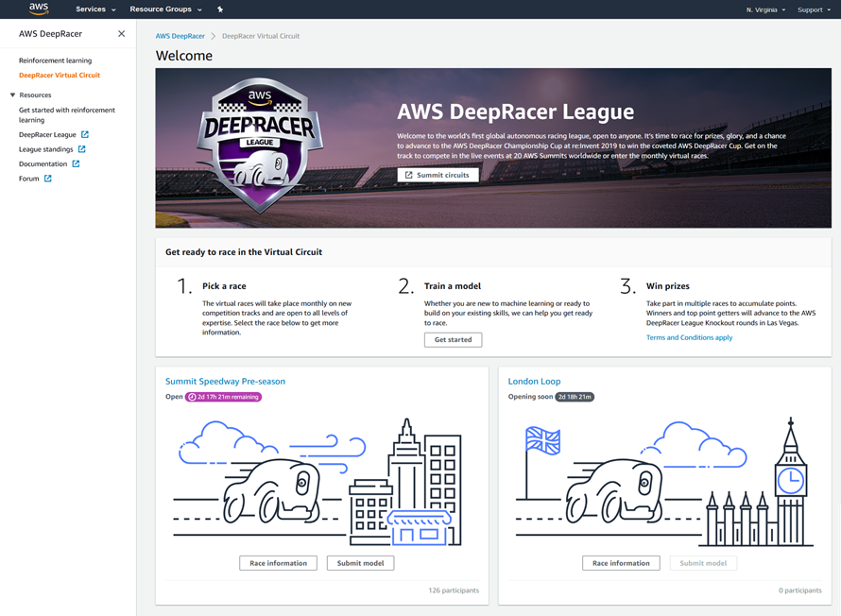Collapse the Resources section in sidebar

coord(10,94)
